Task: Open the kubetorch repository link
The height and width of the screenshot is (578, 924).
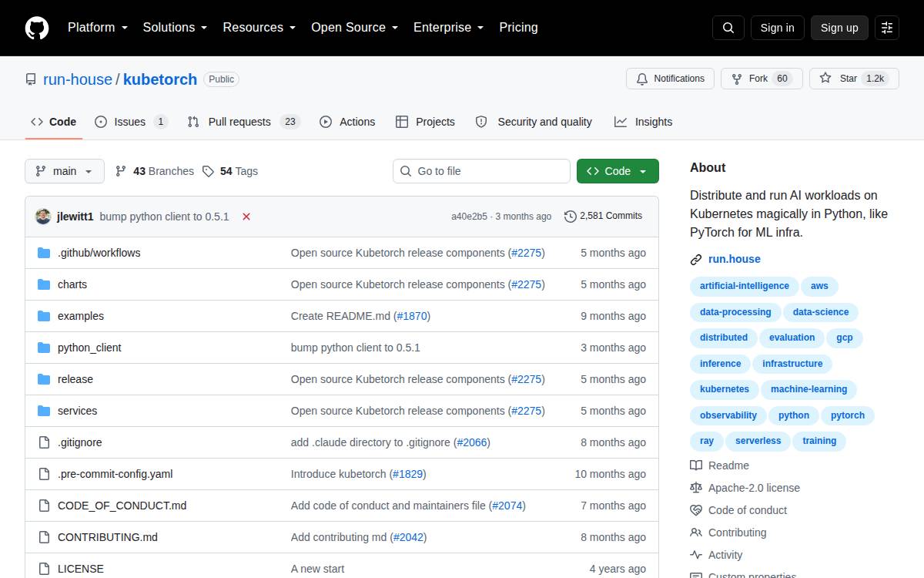Action: (160, 79)
